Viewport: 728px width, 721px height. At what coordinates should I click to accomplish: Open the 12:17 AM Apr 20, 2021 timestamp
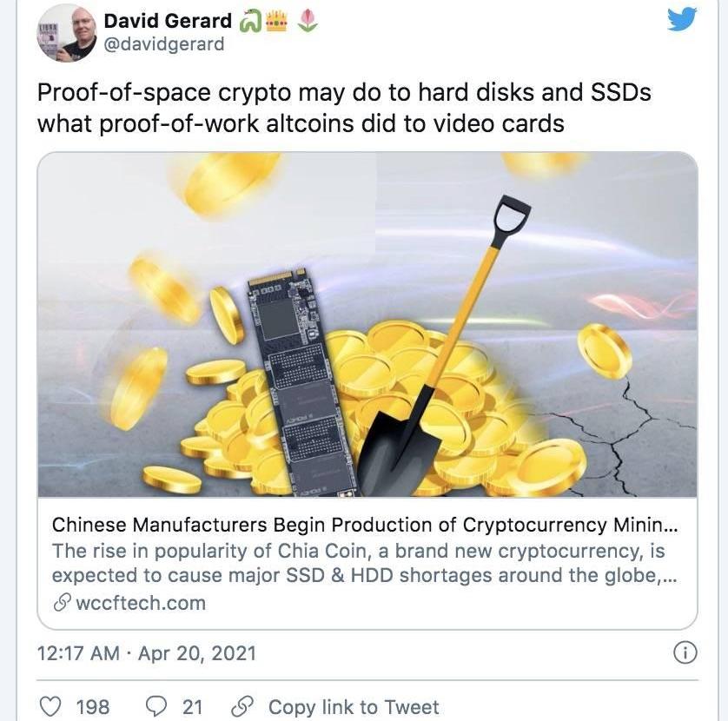(x=147, y=652)
